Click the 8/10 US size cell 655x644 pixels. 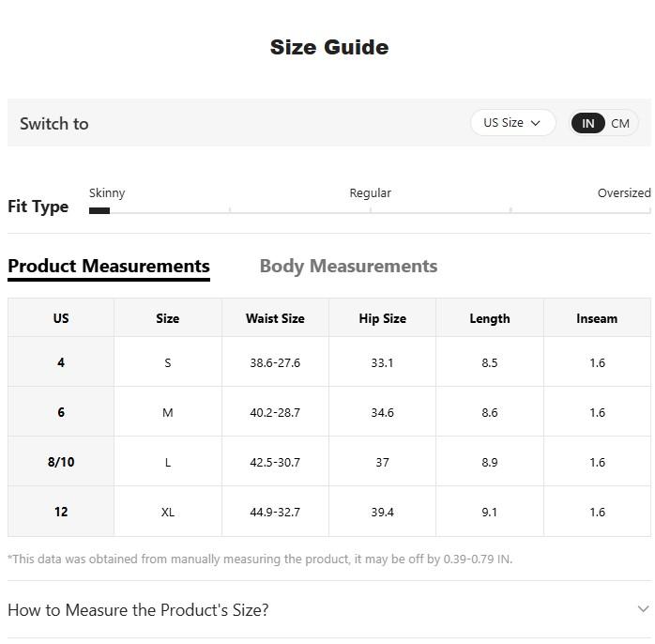(61, 462)
